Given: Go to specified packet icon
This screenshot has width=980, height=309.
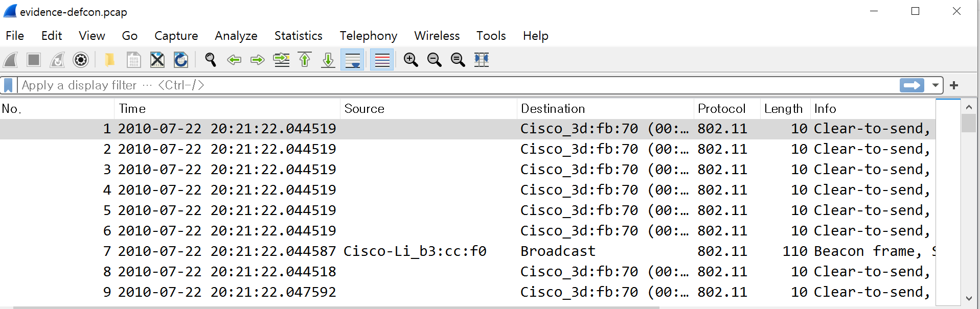Looking at the screenshot, I should pos(281,60).
